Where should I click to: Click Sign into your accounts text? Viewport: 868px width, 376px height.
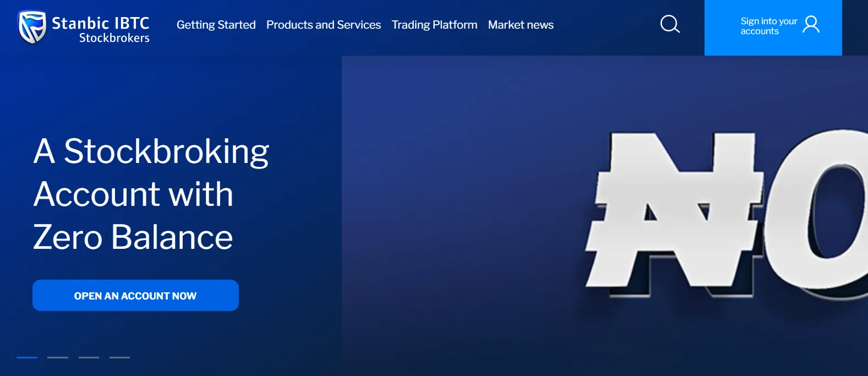click(x=768, y=26)
